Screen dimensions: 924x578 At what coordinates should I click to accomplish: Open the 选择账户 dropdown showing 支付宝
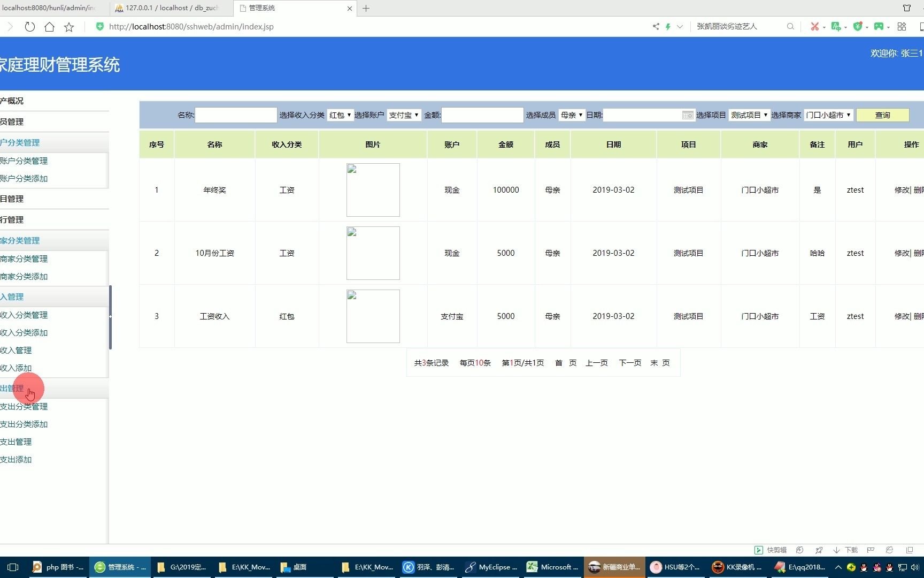point(404,115)
